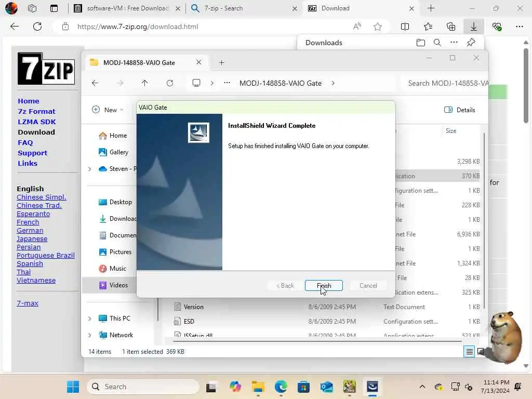Expand breadcrumb chevron after MODJ-148858-VAIO Gate
This screenshot has width=532, height=399.
333,83
